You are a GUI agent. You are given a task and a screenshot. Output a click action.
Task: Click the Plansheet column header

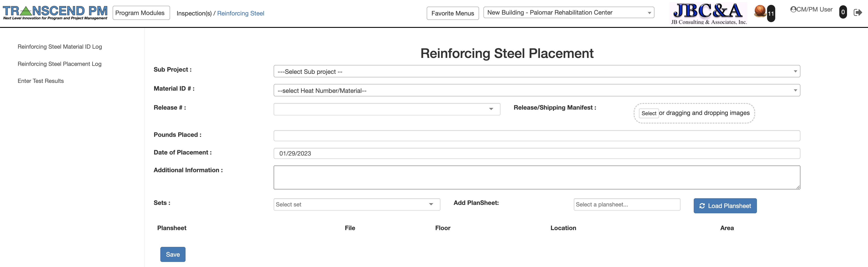(x=172, y=228)
